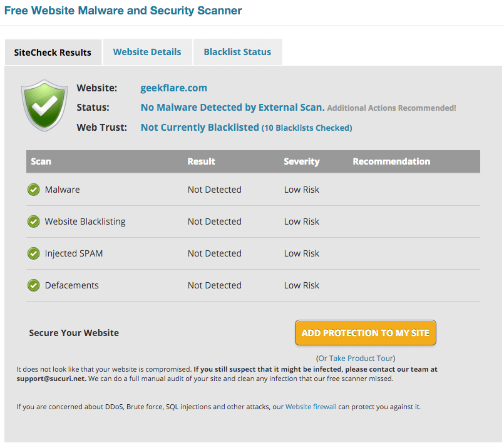Image resolution: width=504 pixels, height=443 pixels.
Task: Click the Recommendation column header
Action: pyautogui.click(x=391, y=161)
